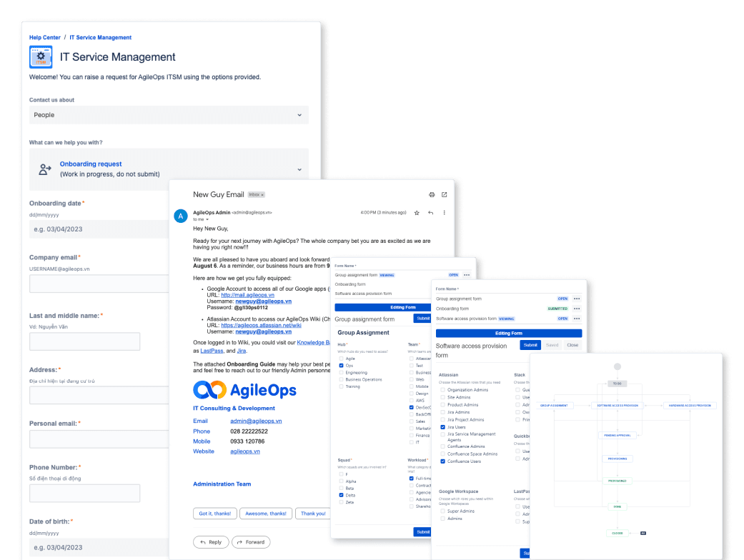Open the Contact us about People dropdown
This screenshot has width=744, height=560.
(x=169, y=115)
